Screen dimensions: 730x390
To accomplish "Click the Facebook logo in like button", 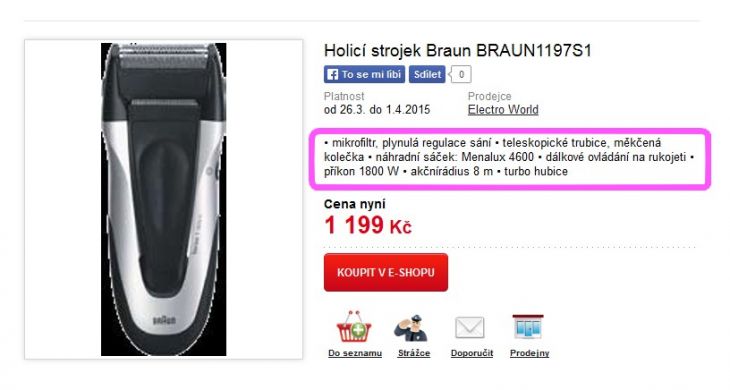I will tap(332, 74).
